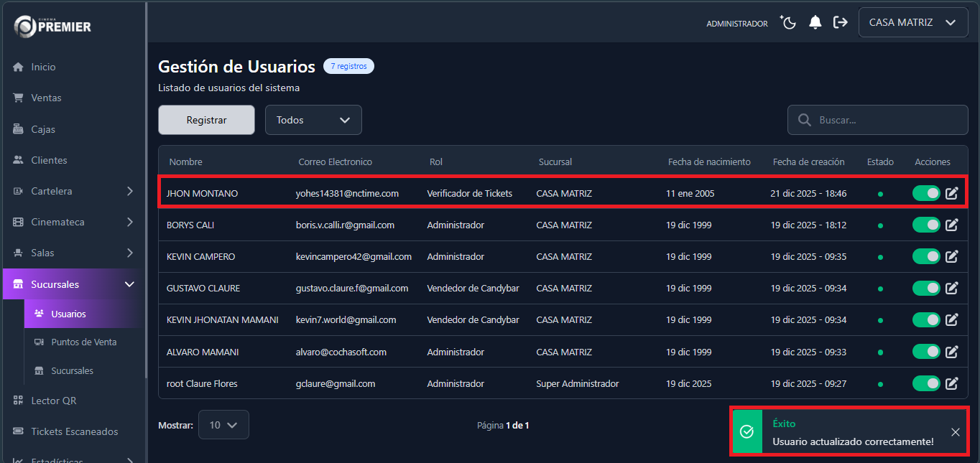Edit the BORYS CALI user record
The height and width of the screenshot is (463, 980).
pos(952,225)
